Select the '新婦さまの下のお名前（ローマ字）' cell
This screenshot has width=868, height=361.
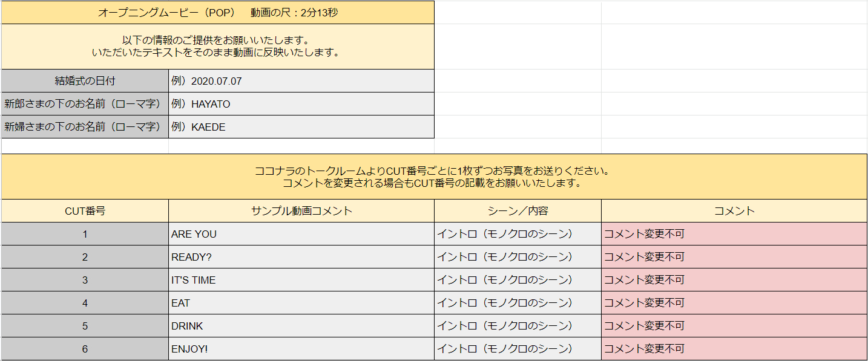pos(85,127)
